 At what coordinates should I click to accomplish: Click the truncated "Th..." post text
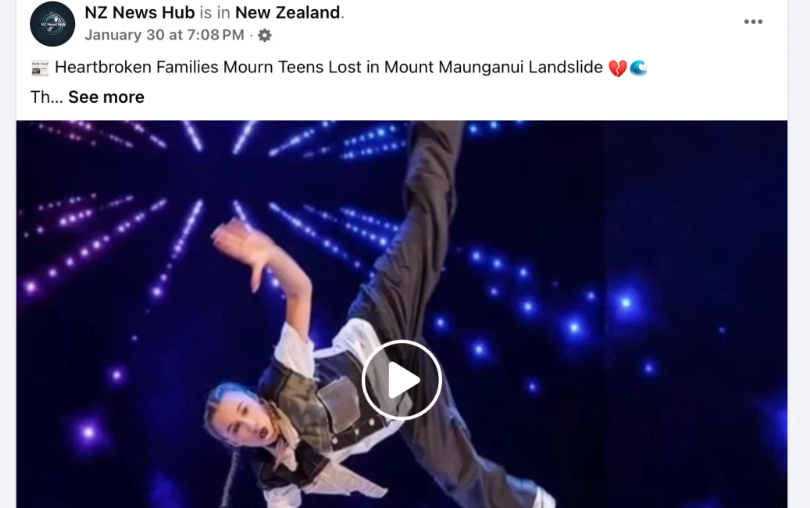46,97
